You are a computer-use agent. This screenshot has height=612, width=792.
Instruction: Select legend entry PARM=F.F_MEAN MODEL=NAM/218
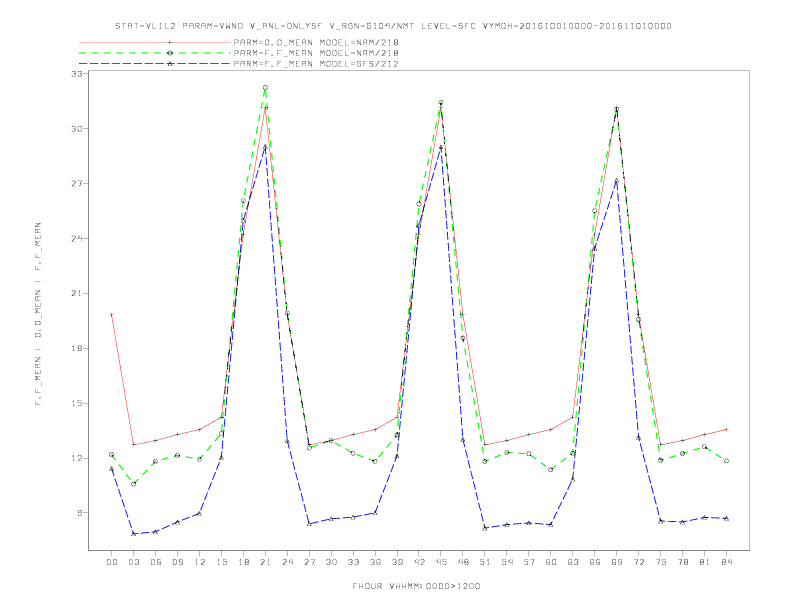pyautogui.click(x=316, y=53)
